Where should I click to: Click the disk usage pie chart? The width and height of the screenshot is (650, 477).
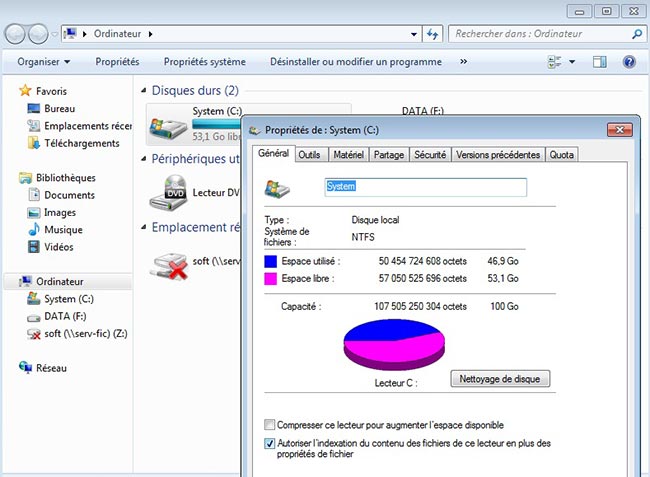click(394, 344)
